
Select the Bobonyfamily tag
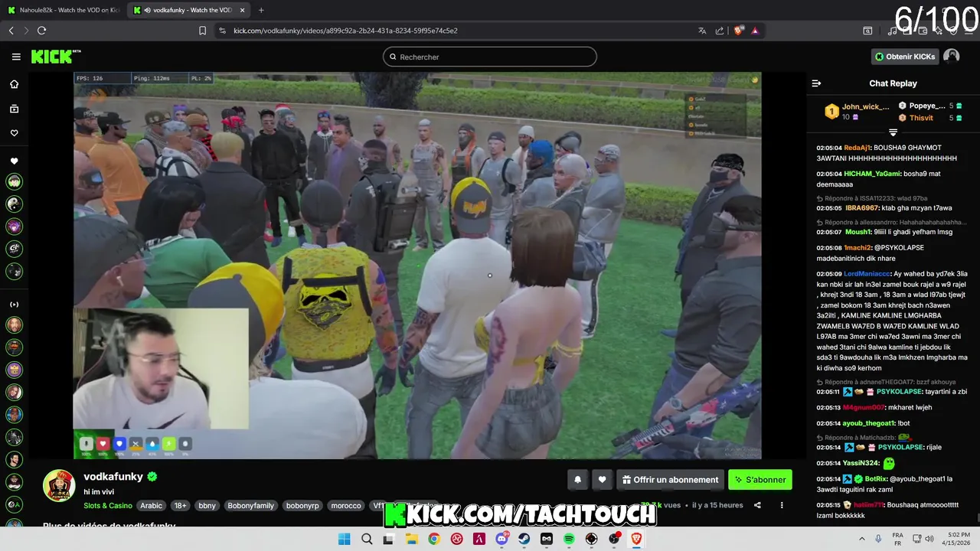(x=250, y=506)
